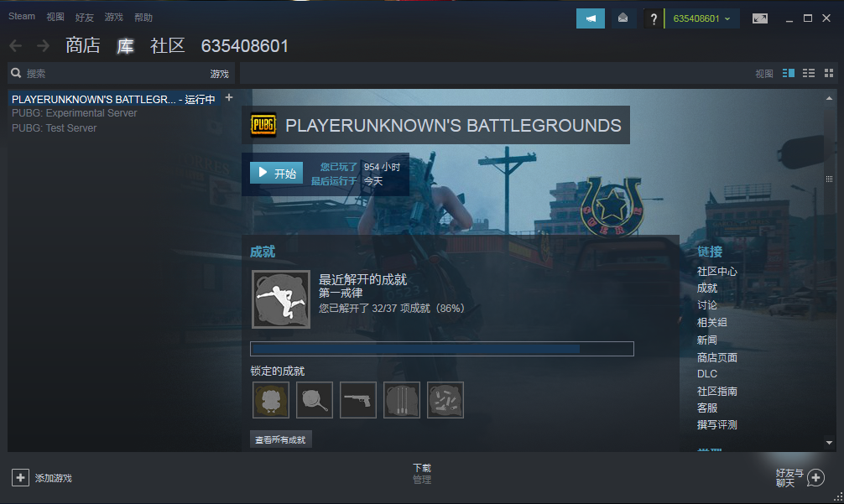844x504 pixels.
Task: Click the 您已解开了 32/37 项成就 text
Action: click(392, 309)
